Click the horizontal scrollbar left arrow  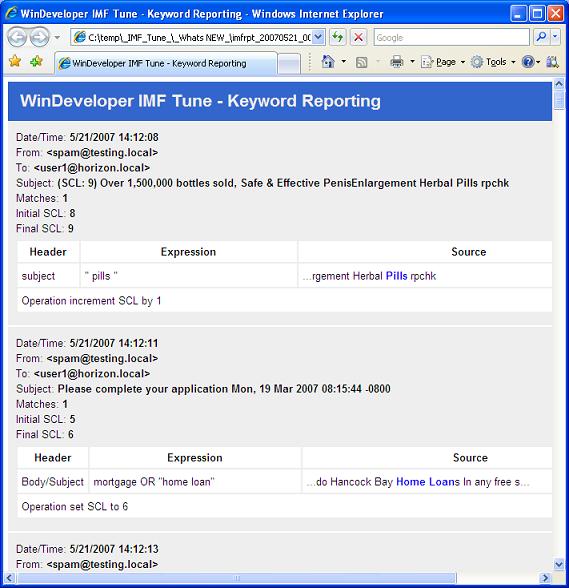(10, 578)
